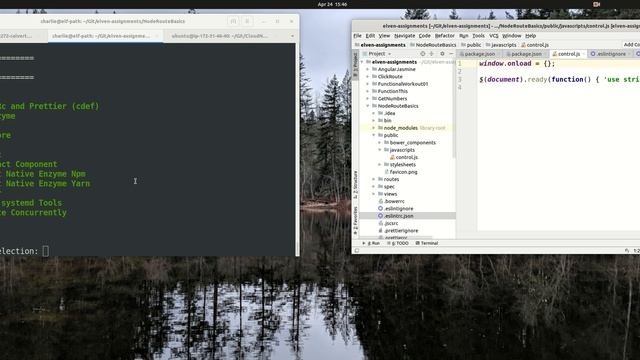The image size is (640, 360).
Task: Click the Add Configuration button
Action: (631, 44)
